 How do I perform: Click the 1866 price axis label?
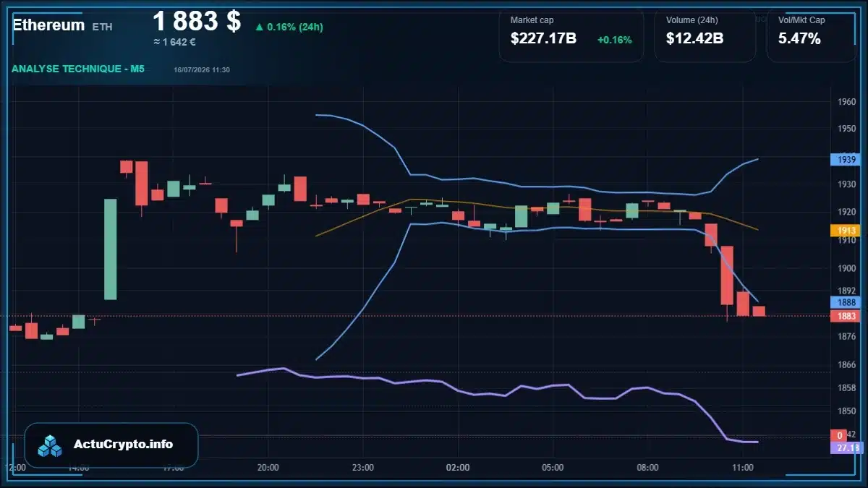[847, 365]
